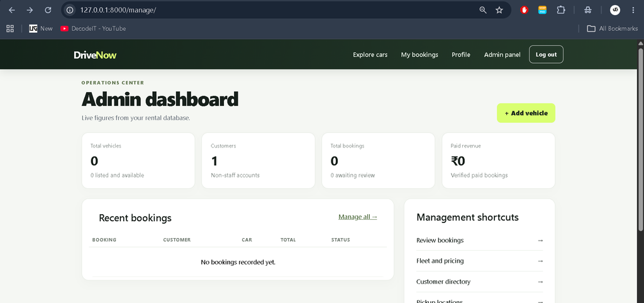View site information icon in address bar

(70, 10)
